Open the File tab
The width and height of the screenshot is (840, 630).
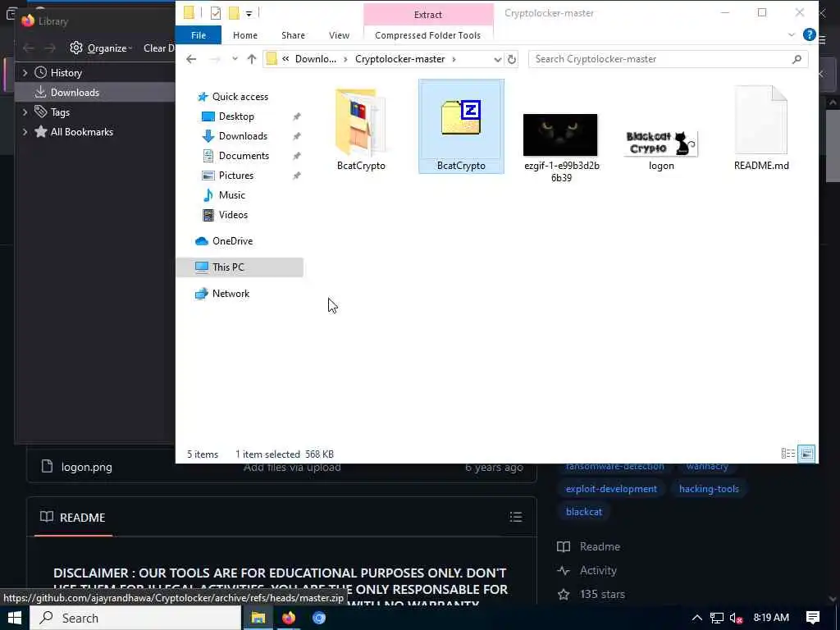199,35
